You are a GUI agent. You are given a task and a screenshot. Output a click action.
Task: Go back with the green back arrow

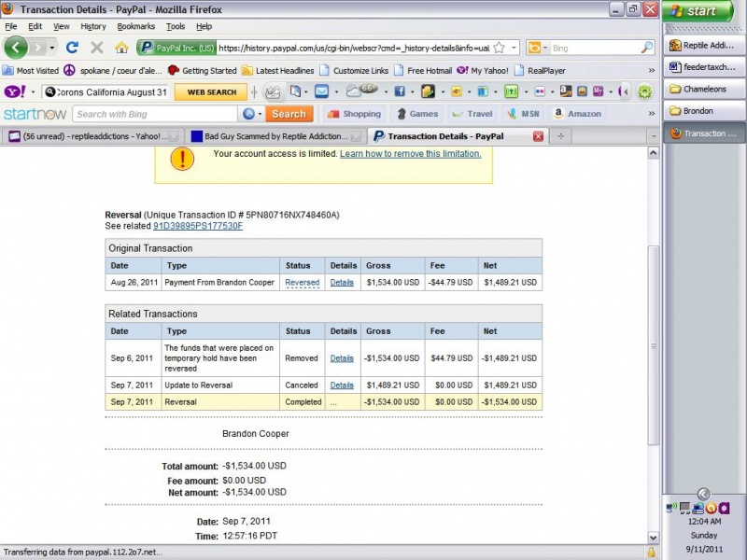(16, 48)
